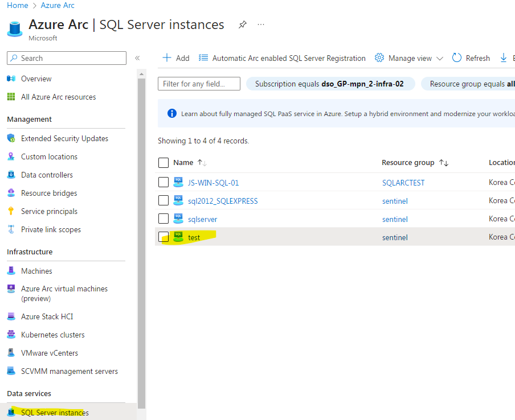Click the Azure Stack HCI icon
Screen dimensions: 515x420
click(x=11, y=316)
